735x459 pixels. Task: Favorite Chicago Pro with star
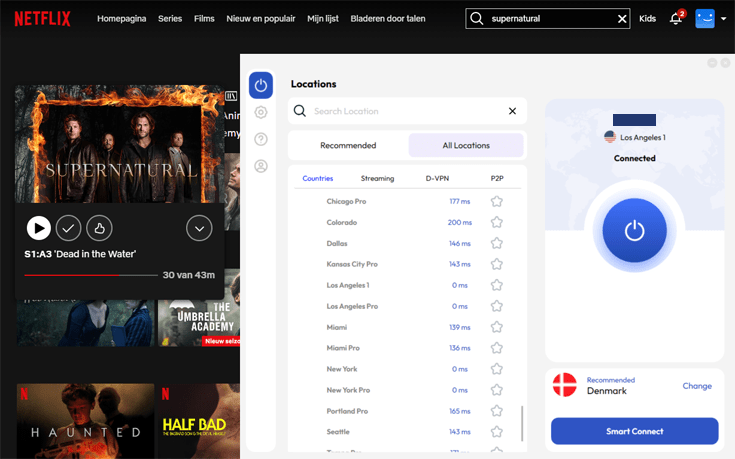click(x=497, y=202)
